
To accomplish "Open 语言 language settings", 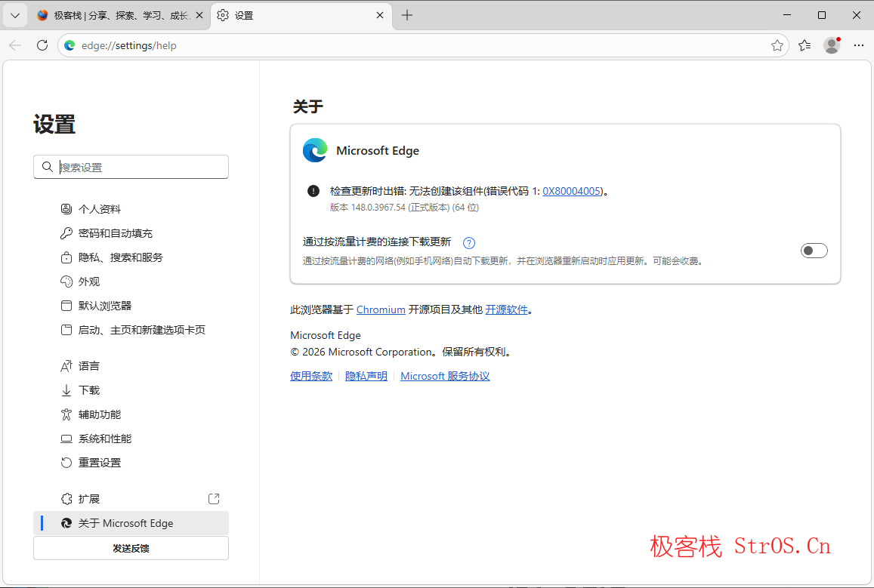I will pos(131,366).
